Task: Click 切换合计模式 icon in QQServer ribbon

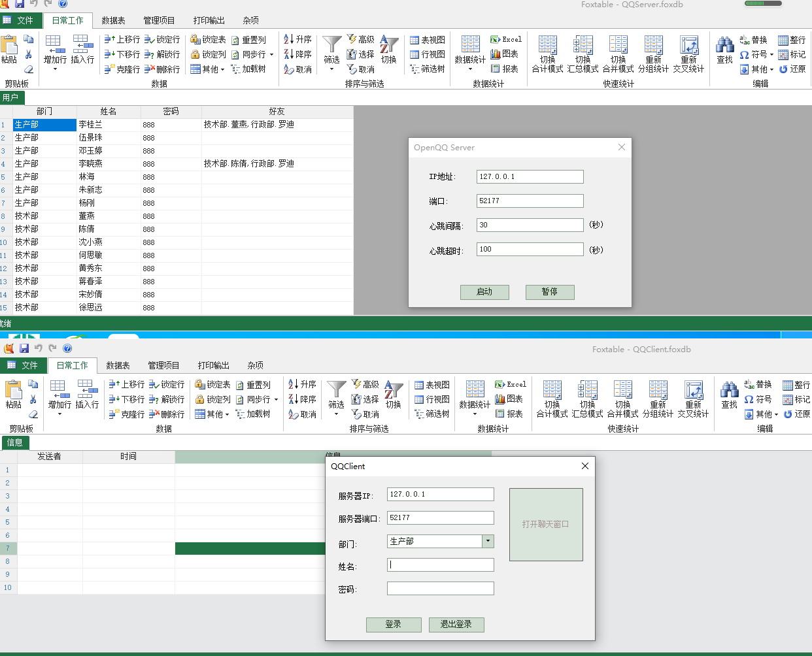Action: pyautogui.click(x=547, y=45)
